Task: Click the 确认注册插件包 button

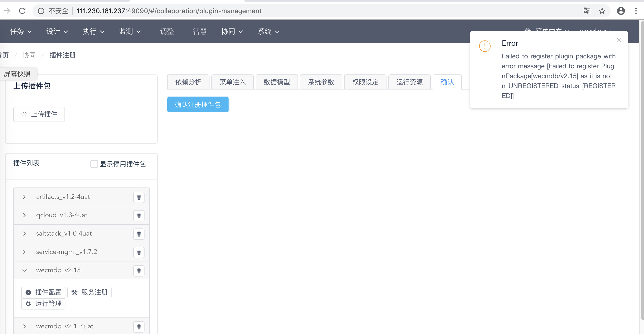Action: (x=198, y=105)
